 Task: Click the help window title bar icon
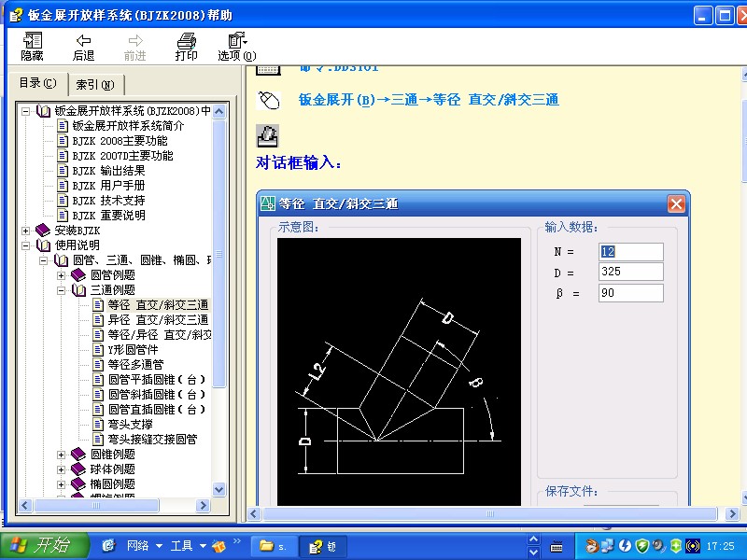click(16, 15)
